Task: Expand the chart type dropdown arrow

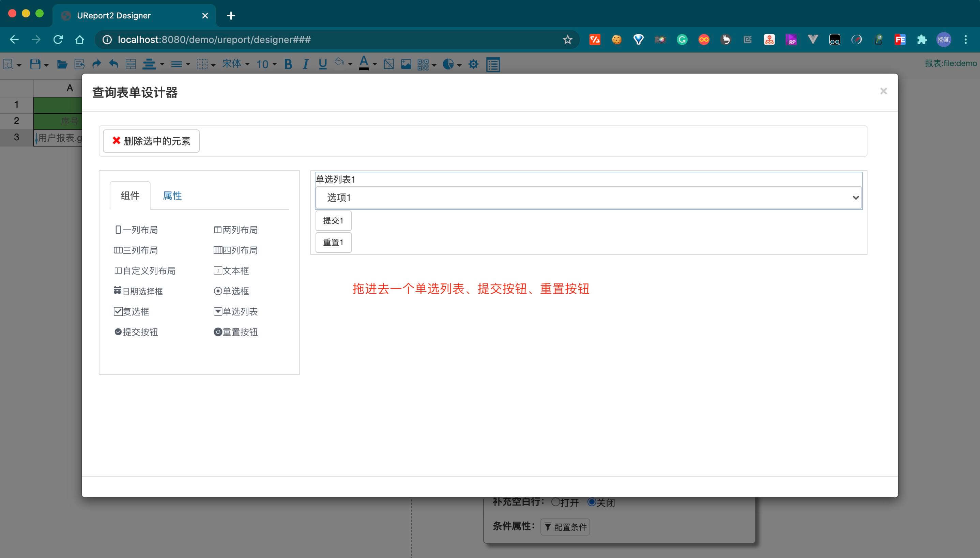Action: coord(459,65)
